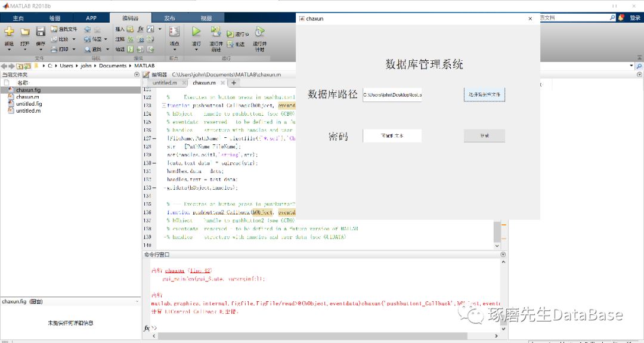Select the 编辑器 (Editor) ribbon tab
Screen dimensions: 644x343
[130, 18]
